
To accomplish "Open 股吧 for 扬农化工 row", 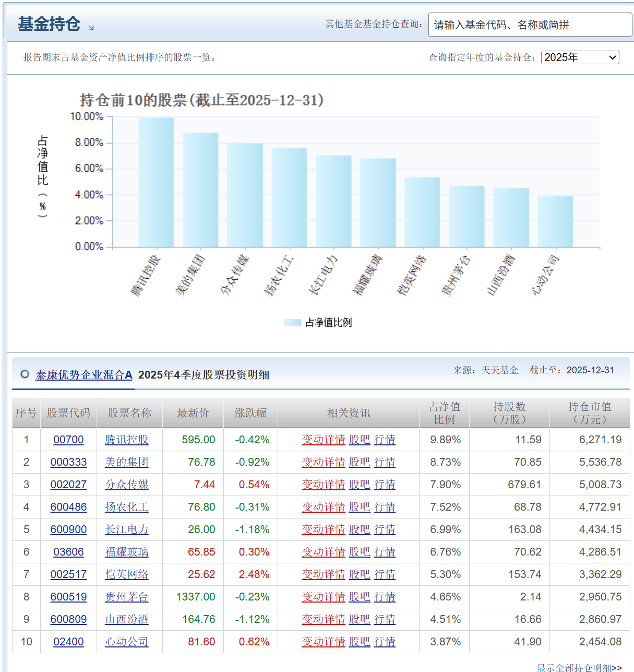I will point(359,507).
